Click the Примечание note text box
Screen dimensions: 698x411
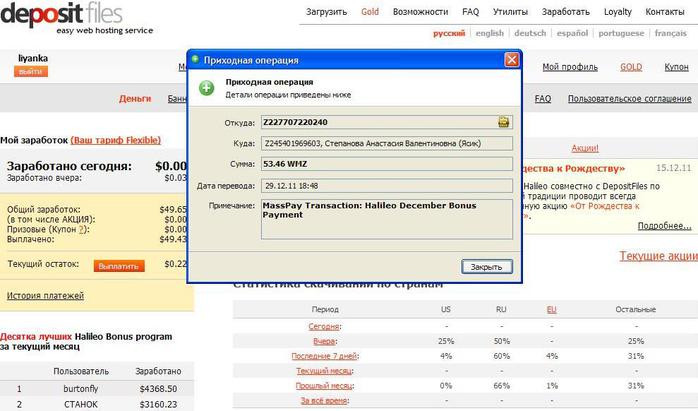(x=386, y=219)
